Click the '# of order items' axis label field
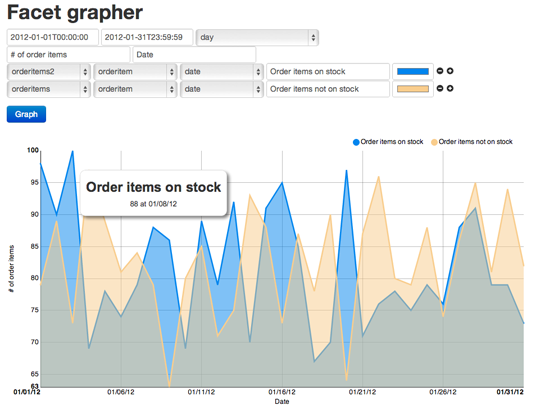The height and width of the screenshot is (414, 540). pos(69,55)
